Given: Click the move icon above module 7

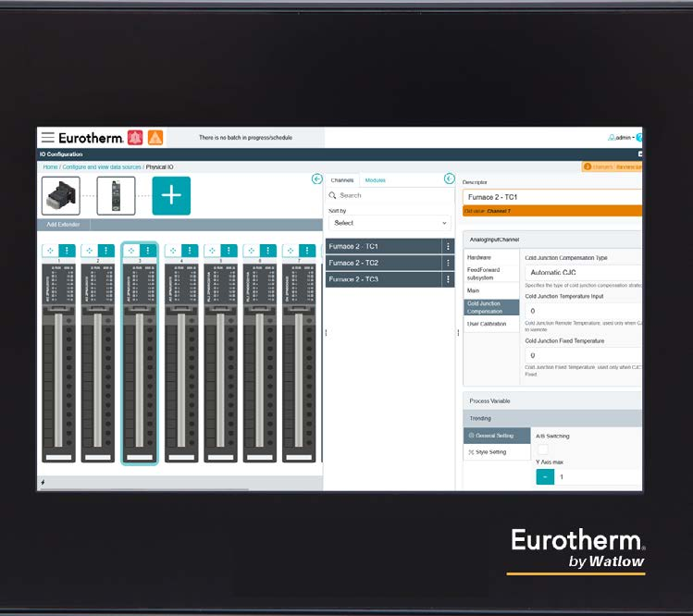Looking at the screenshot, I should point(291,251).
